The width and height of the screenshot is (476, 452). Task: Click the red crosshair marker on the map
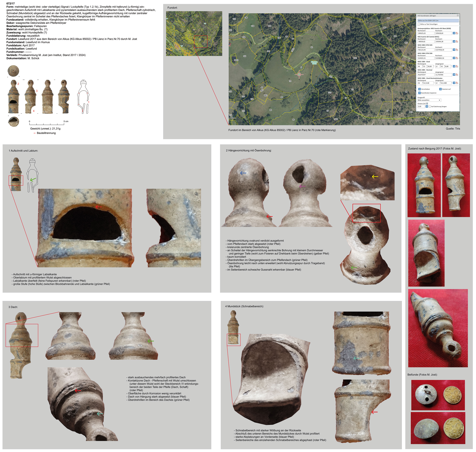pyautogui.click(x=299, y=74)
